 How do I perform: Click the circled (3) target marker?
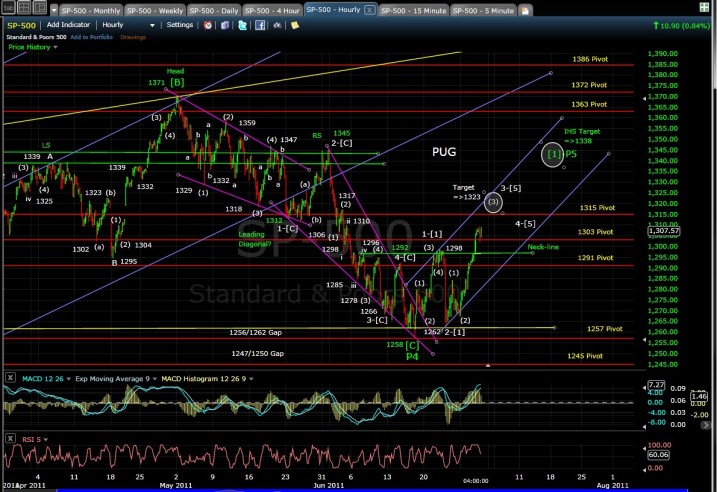[493, 202]
